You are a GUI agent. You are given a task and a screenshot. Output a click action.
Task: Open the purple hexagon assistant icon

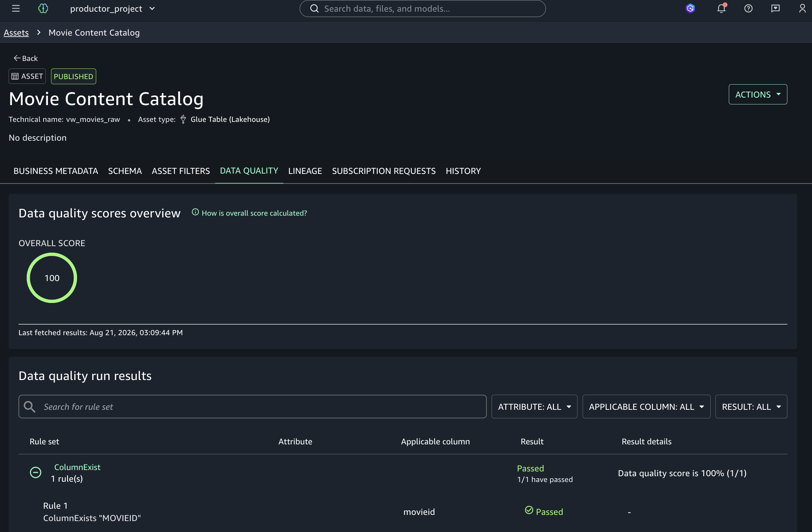[690, 9]
